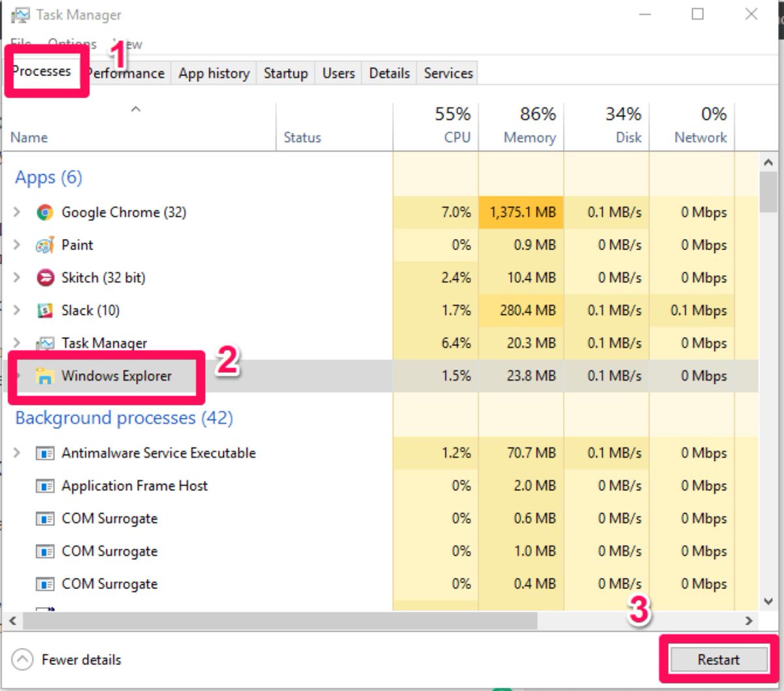Click the Slack app icon
Screen dimensions: 784x691
(x=44, y=310)
